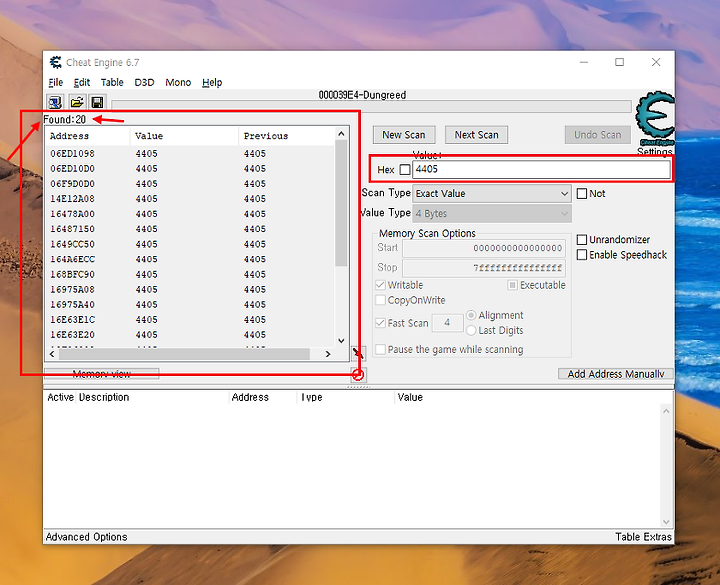Select result address 06F9D0D0

[x=72, y=184]
